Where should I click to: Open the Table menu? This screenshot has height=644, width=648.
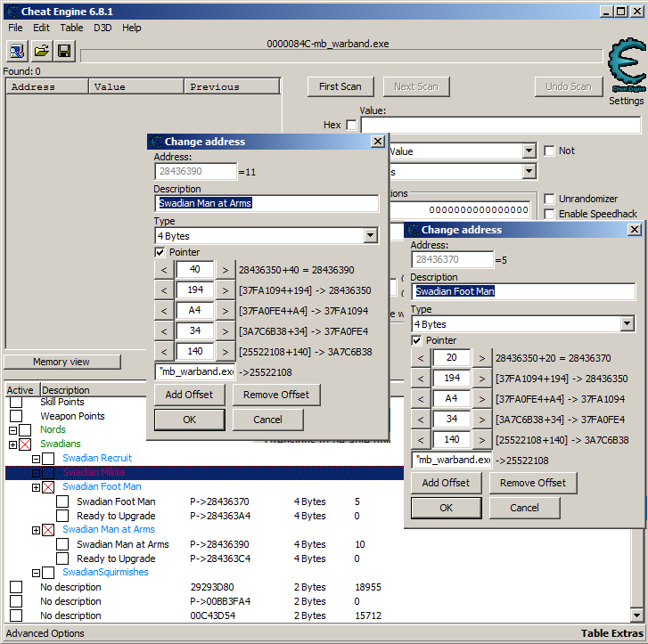point(71,28)
